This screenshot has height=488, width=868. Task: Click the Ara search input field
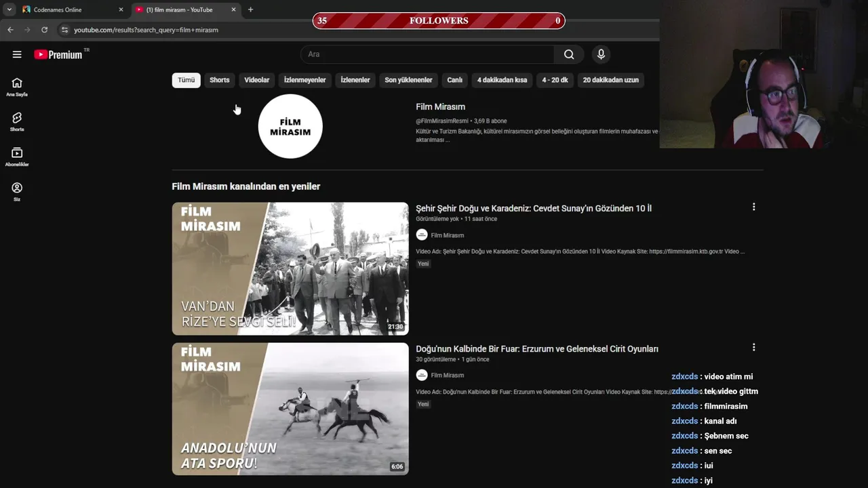(427, 54)
